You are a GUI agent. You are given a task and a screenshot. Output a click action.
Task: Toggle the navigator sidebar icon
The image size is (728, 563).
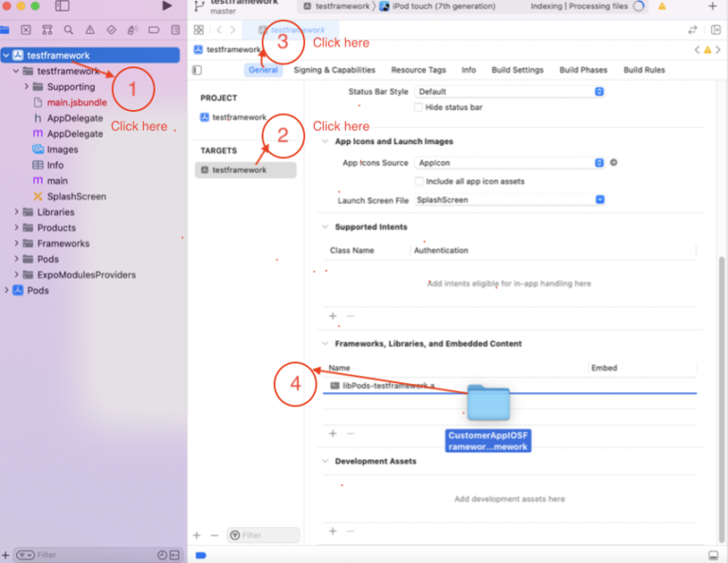[x=63, y=6]
